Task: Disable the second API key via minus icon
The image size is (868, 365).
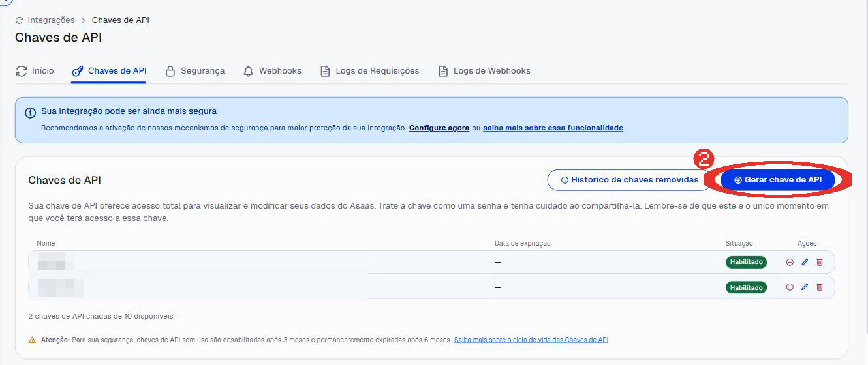Action: pos(790,287)
